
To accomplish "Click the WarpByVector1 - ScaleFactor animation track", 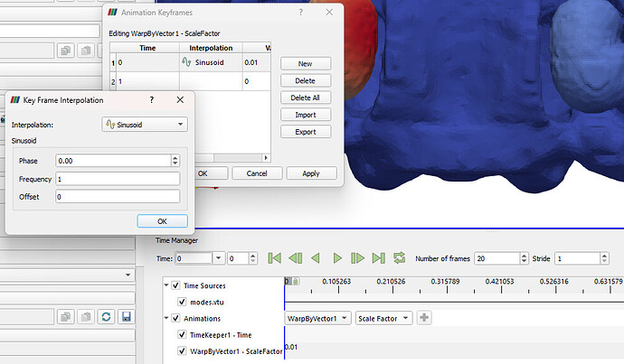I will click(454, 350).
